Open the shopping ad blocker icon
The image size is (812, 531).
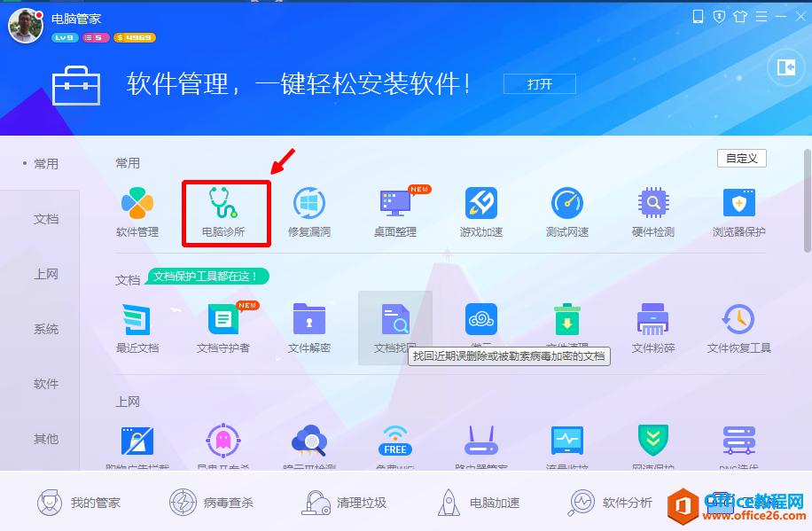click(x=137, y=441)
